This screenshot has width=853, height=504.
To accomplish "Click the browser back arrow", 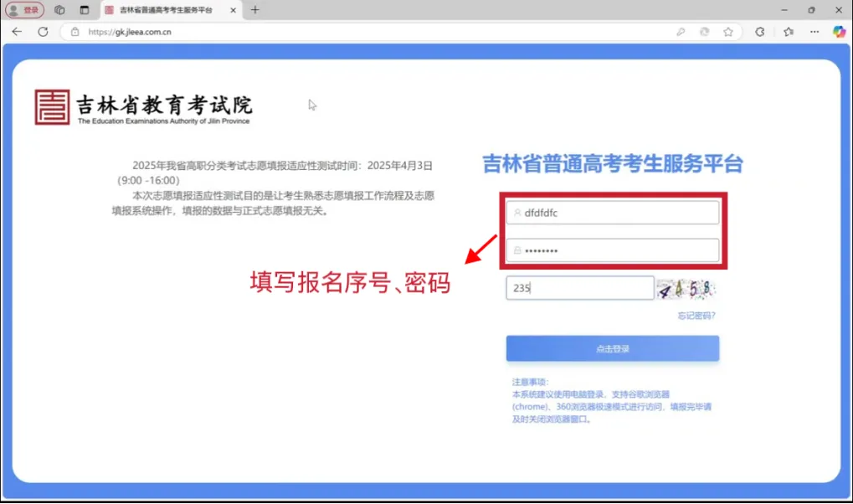I will (x=17, y=32).
